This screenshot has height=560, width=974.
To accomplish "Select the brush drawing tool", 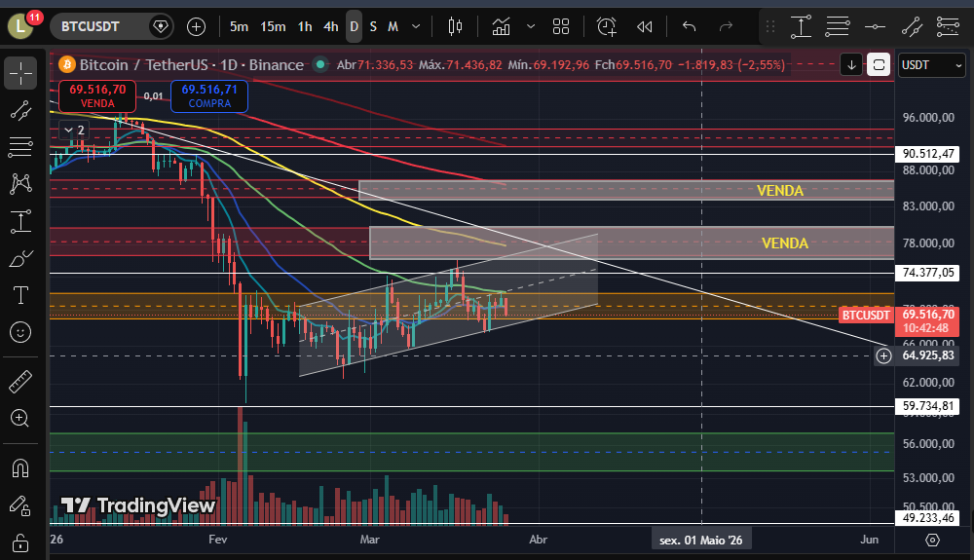I will tap(20, 258).
